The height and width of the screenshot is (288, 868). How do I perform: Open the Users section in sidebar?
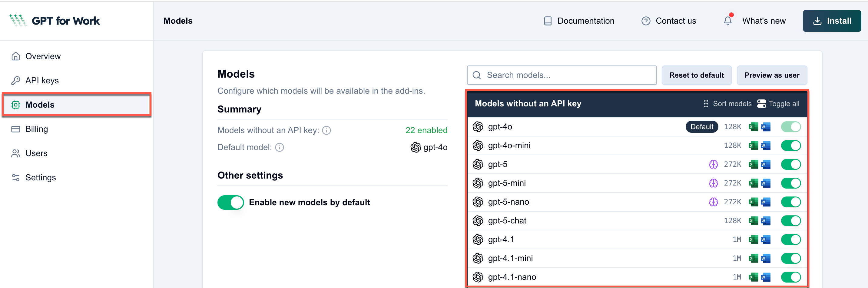[x=36, y=153]
